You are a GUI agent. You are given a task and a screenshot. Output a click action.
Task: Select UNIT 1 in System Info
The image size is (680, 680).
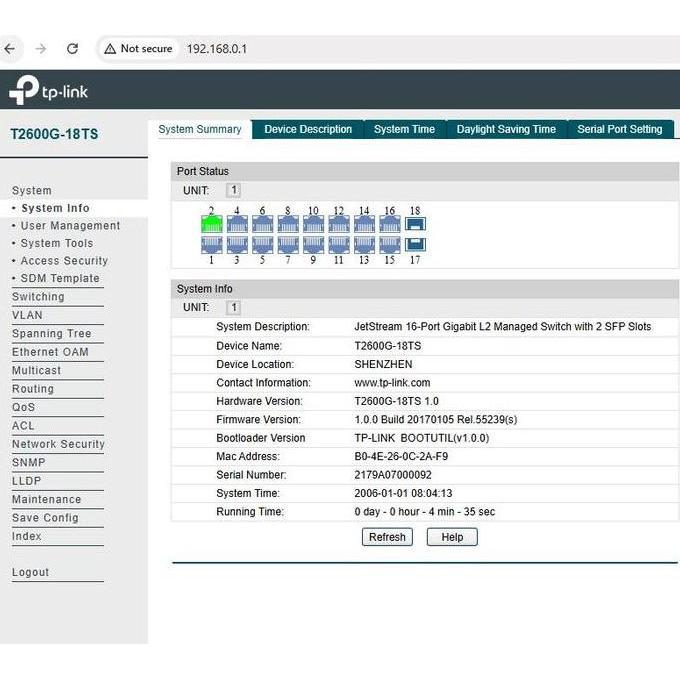point(234,307)
